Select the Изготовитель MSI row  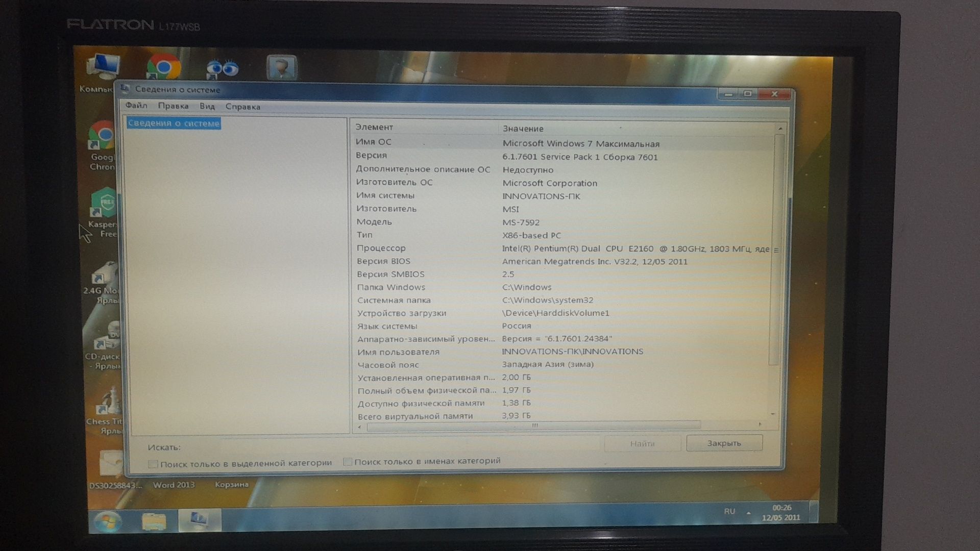coord(564,209)
